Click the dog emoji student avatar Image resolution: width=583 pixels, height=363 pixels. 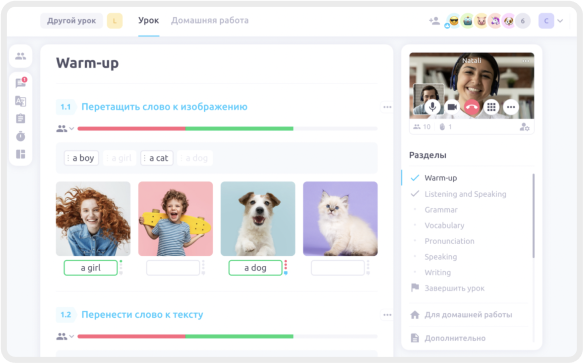point(508,21)
